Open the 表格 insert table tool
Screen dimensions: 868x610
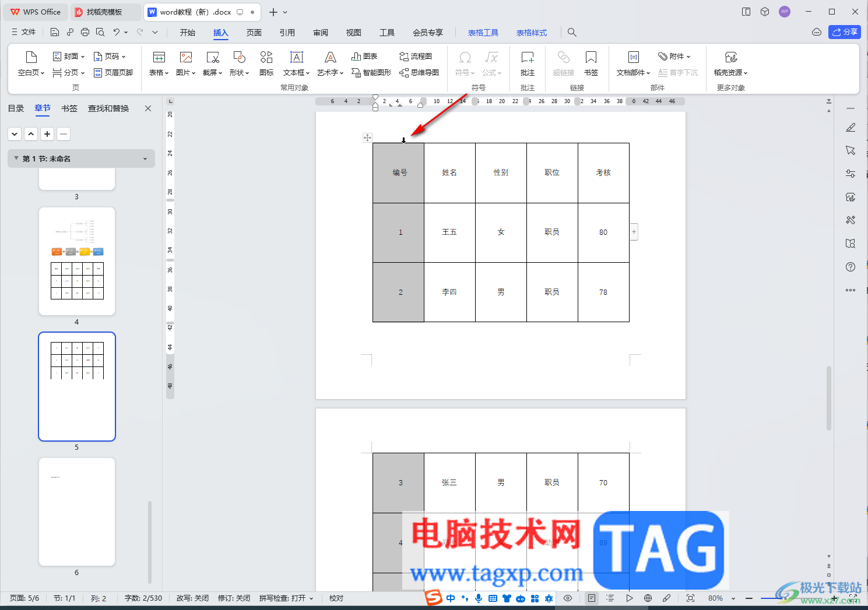point(159,64)
